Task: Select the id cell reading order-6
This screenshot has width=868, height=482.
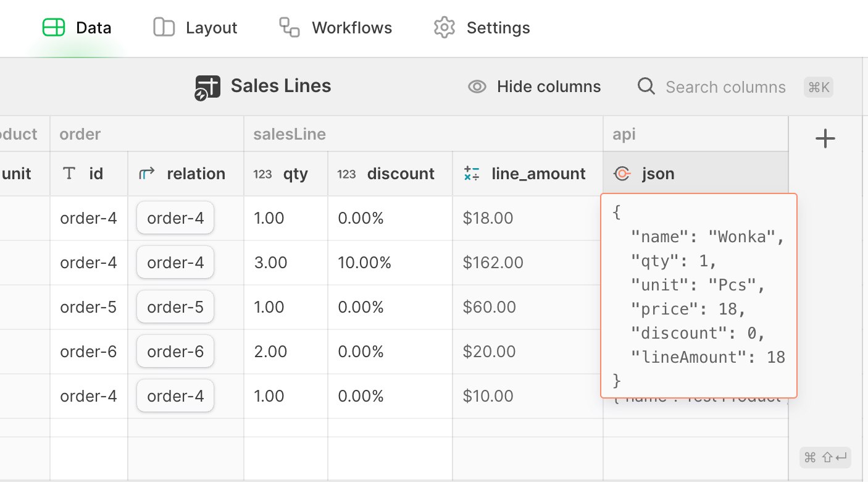Action: pos(89,352)
